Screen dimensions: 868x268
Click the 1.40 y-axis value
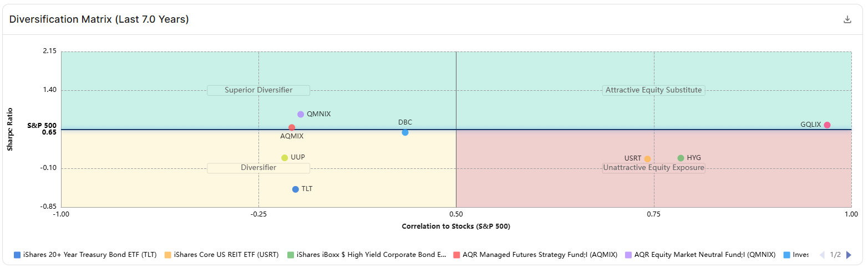pyautogui.click(x=49, y=90)
